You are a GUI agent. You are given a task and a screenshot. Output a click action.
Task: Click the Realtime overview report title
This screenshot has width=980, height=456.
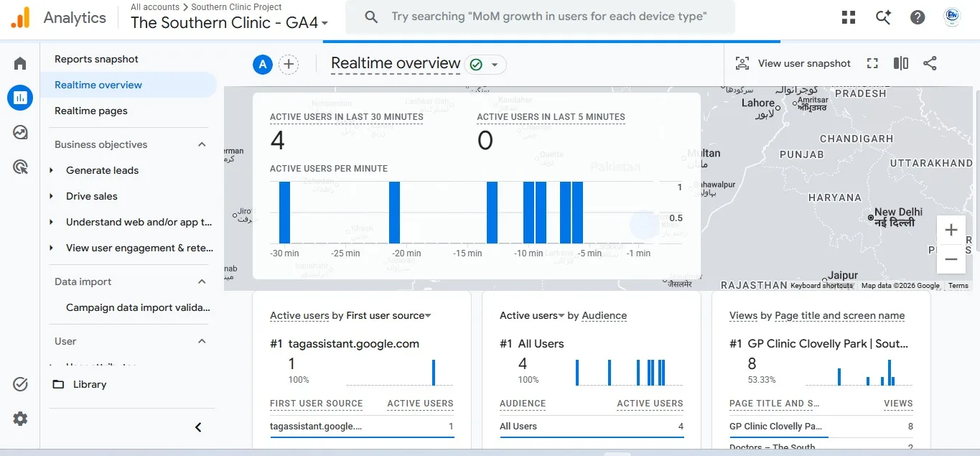coord(396,63)
